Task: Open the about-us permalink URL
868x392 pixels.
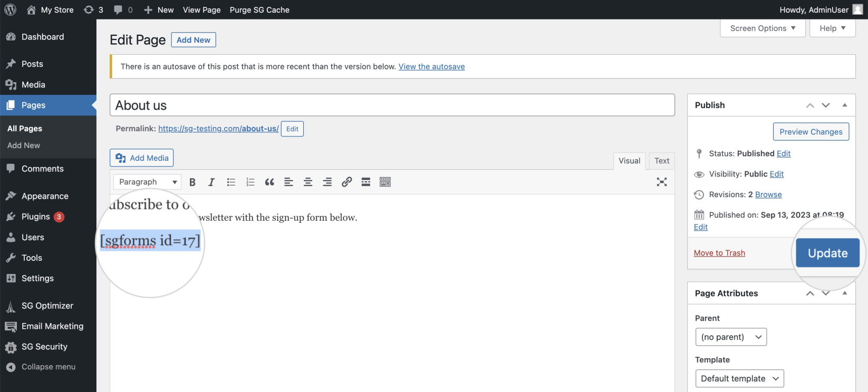Action: (218, 129)
